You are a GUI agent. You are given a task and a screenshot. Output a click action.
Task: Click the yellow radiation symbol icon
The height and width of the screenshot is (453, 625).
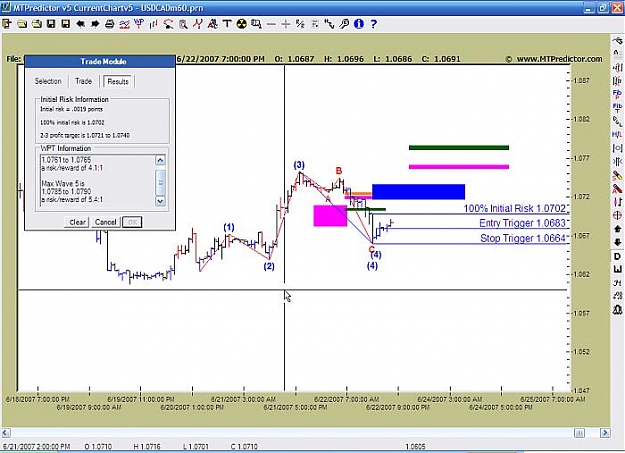point(242,24)
